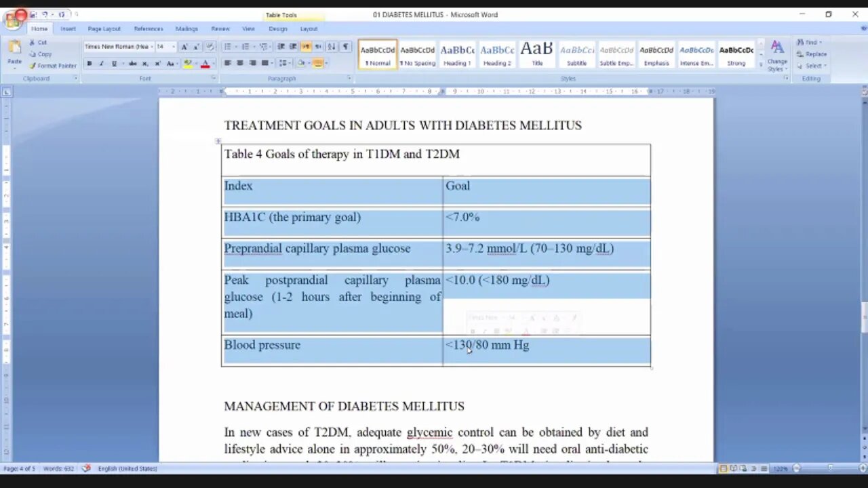Viewport: 868px width, 488px height.
Task: Toggle subscript formatting
Action: tap(145, 64)
